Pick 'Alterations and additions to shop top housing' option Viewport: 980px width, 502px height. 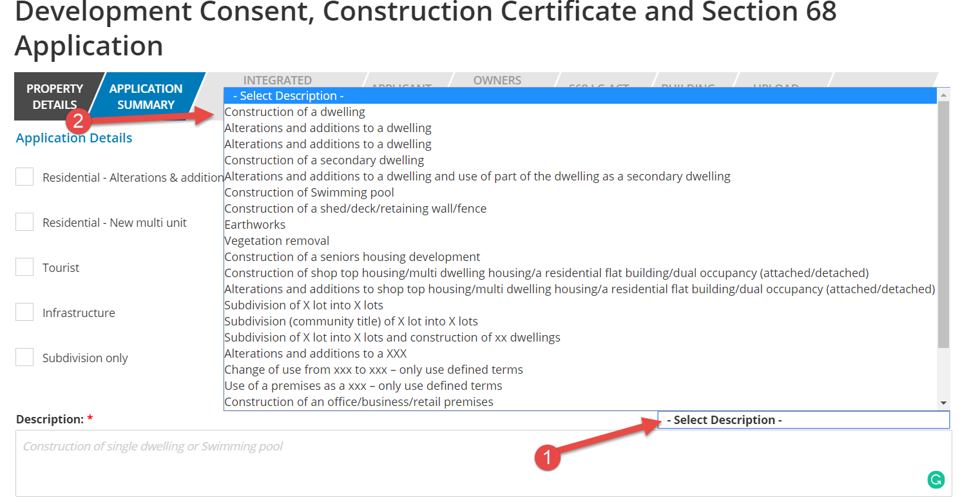581,289
